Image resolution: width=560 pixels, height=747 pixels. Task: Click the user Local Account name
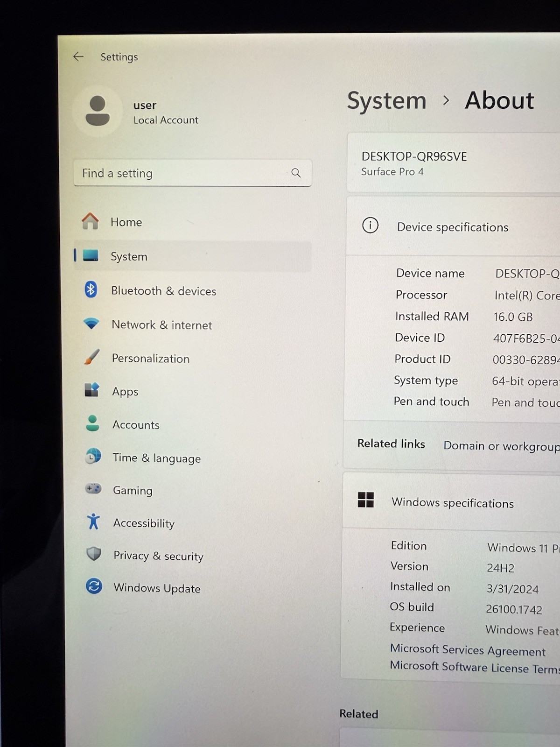coord(166,113)
